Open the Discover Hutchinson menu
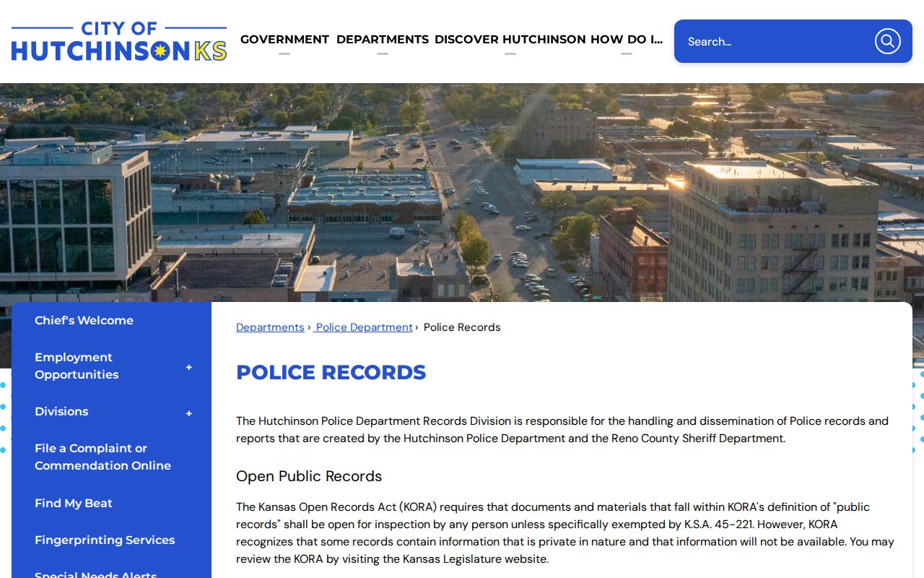Screen dimensions: 924x578 [510, 40]
